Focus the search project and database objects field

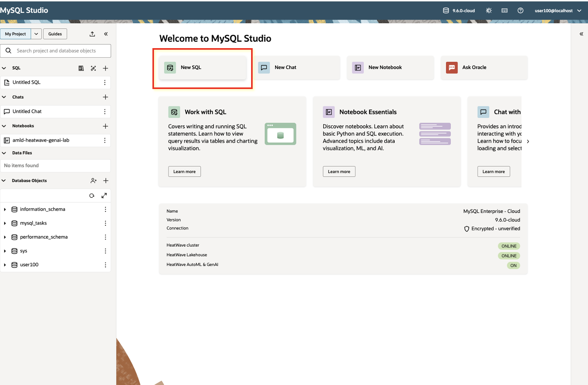pyautogui.click(x=56, y=51)
